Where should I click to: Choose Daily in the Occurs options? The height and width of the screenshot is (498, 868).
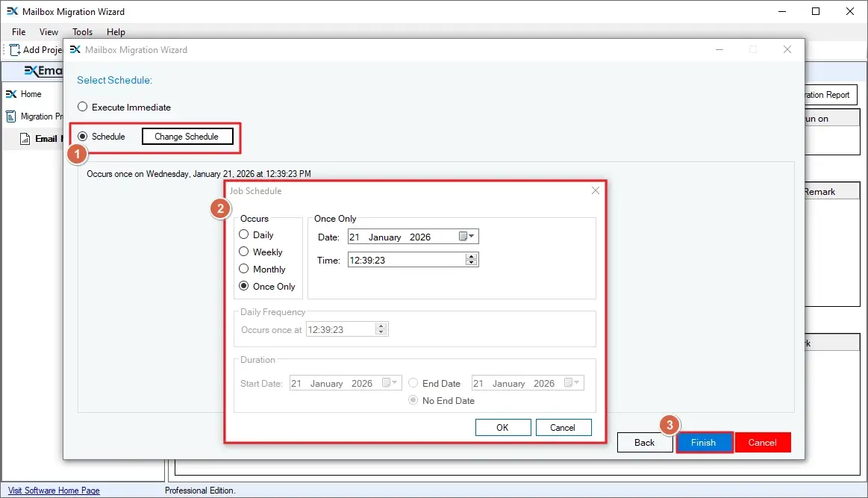coord(243,234)
